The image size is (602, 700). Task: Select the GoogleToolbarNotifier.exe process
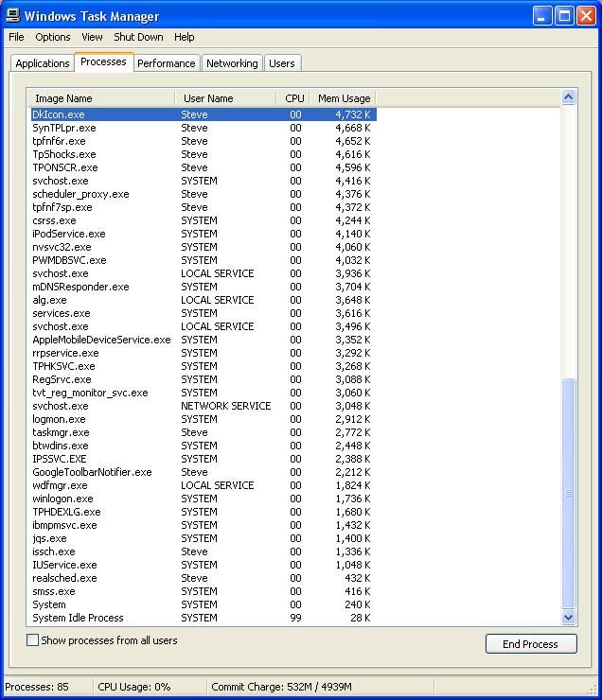[204, 472]
